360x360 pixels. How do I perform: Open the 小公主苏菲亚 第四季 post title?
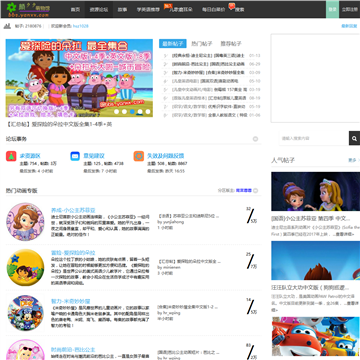point(311,219)
